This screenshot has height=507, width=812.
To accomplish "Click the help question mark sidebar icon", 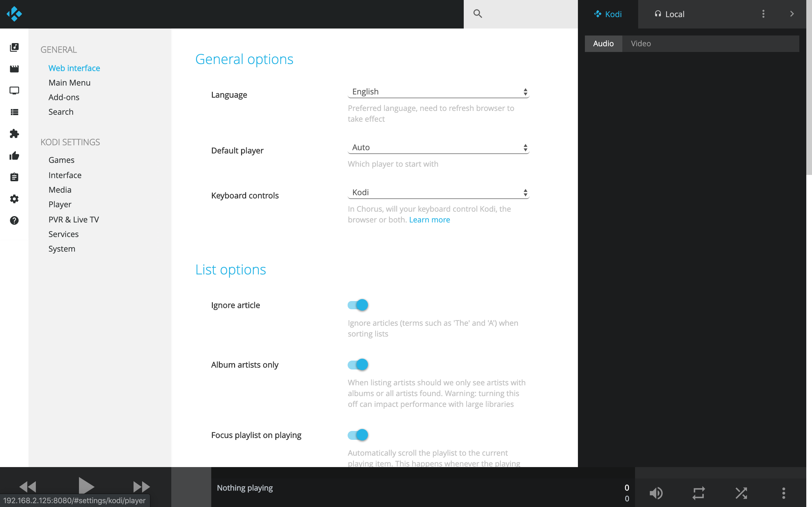I will tap(14, 220).
